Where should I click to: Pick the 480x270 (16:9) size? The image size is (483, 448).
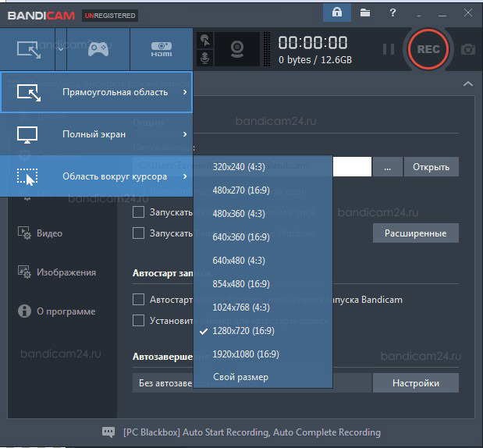point(263,190)
